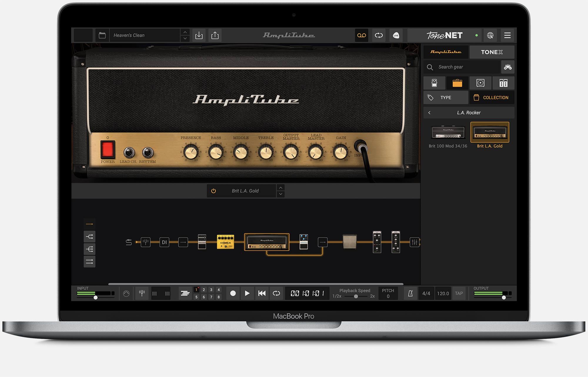The height and width of the screenshot is (377, 588).
Task: Toggle the metronome icon
Action: 410,293
